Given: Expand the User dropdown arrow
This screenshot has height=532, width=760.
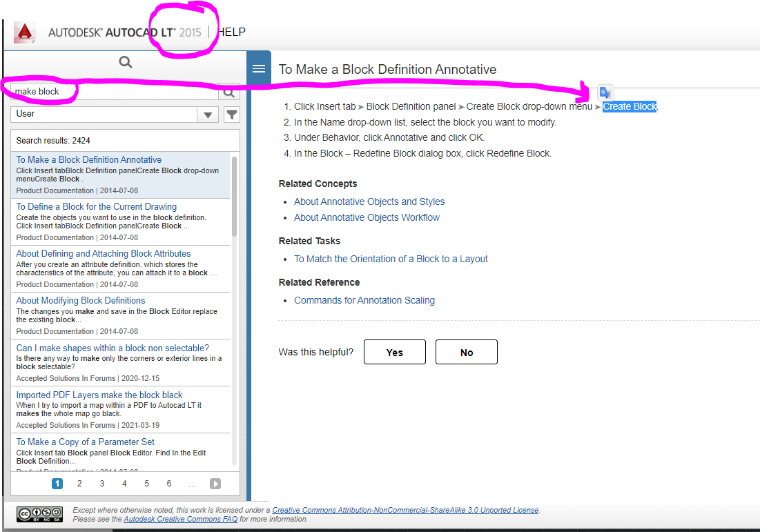Looking at the screenshot, I should (208, 115).
